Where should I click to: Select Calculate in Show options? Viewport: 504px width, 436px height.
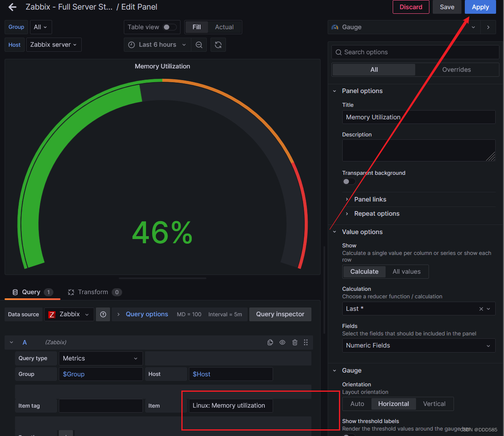coord(364,272)
